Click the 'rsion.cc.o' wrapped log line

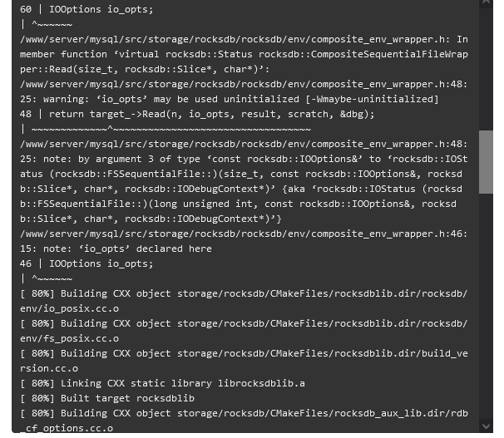[49, 368]
